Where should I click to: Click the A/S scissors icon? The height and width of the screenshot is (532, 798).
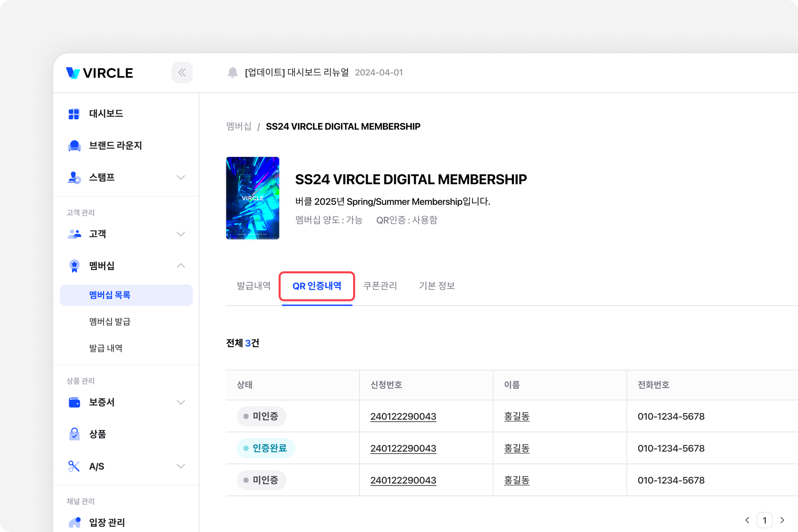pyautogui.click(x=74, y=466)
